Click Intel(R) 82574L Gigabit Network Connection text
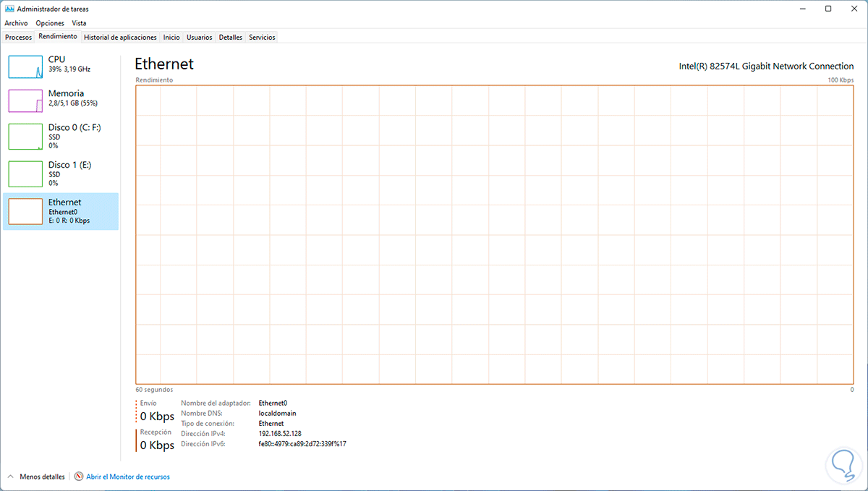The image size is (868, 491). pyautogui.click(x=766, y=66)
